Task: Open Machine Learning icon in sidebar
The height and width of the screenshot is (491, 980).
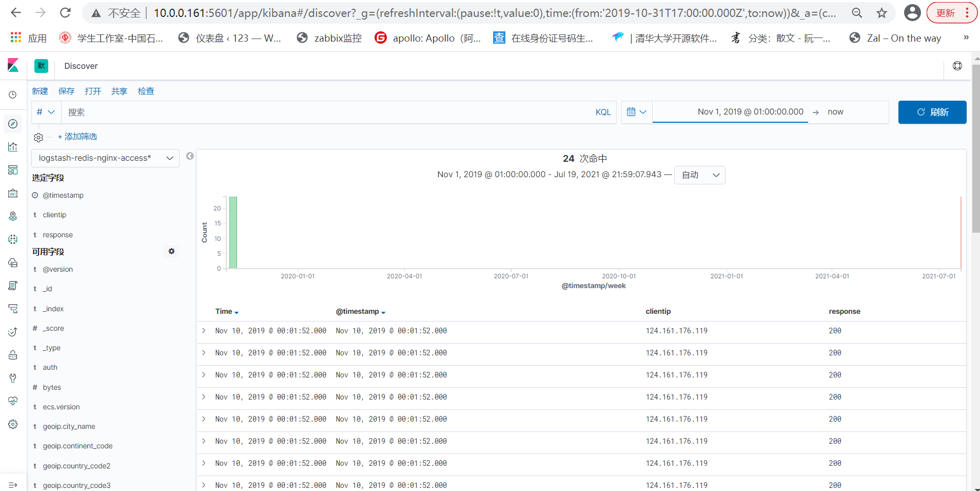Action: point(13,239)
